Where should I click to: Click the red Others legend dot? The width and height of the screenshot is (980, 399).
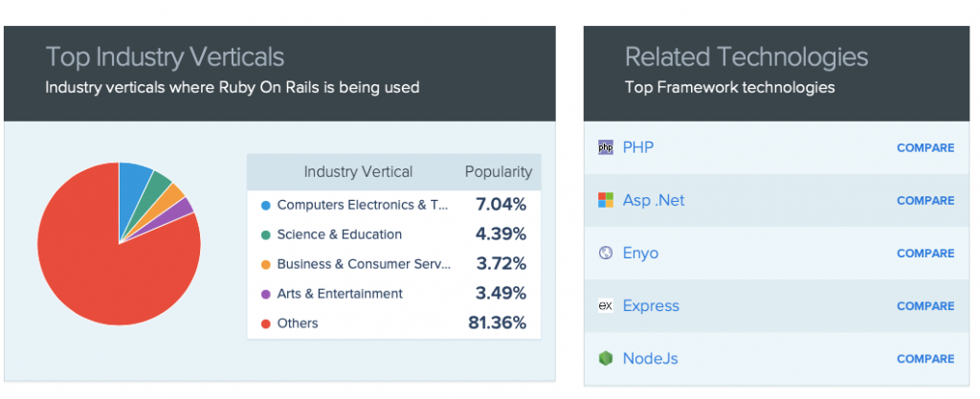pos(264,323)
